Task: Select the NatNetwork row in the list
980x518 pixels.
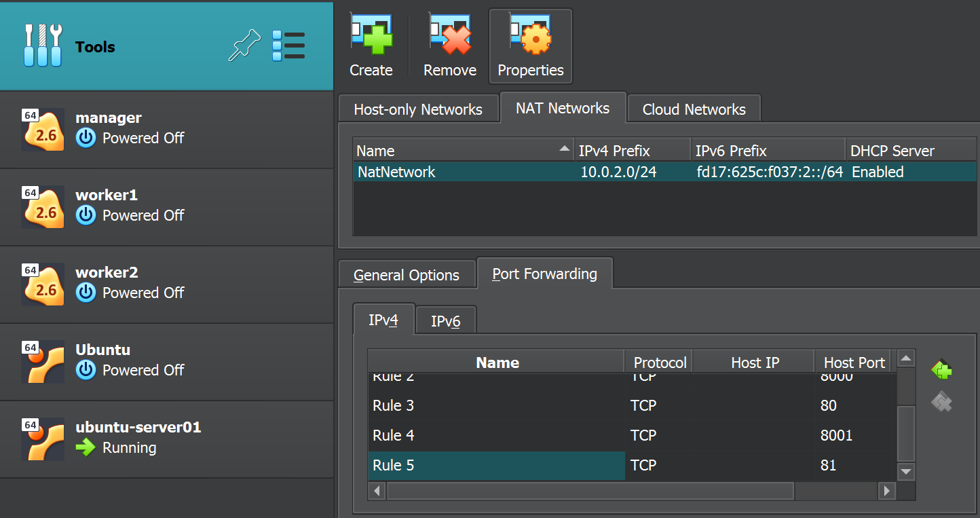Action: pyautogui.click(x=461, y=172)
